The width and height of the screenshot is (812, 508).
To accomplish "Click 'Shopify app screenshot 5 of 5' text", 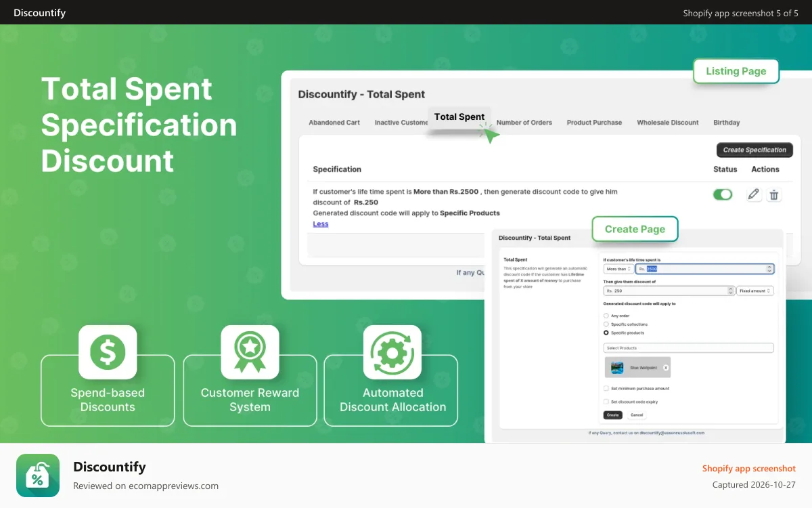I will click(x=740, y=13).
